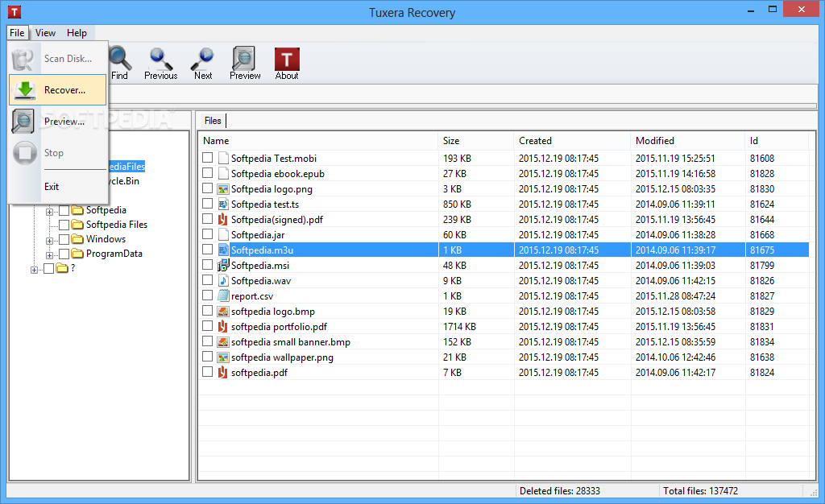This screenshot has height=504, width=825.
Task: Sort by the Size column header
Action: point(475,140)
